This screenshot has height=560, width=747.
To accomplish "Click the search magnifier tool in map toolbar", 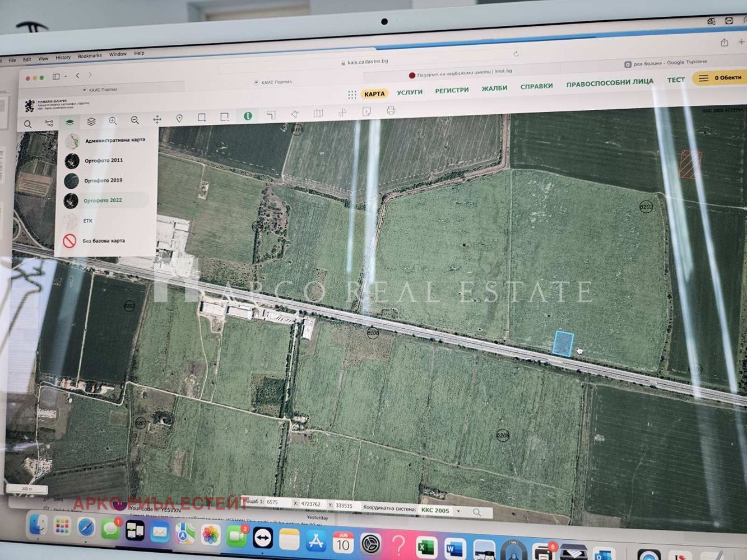I will tap(27, 124).
